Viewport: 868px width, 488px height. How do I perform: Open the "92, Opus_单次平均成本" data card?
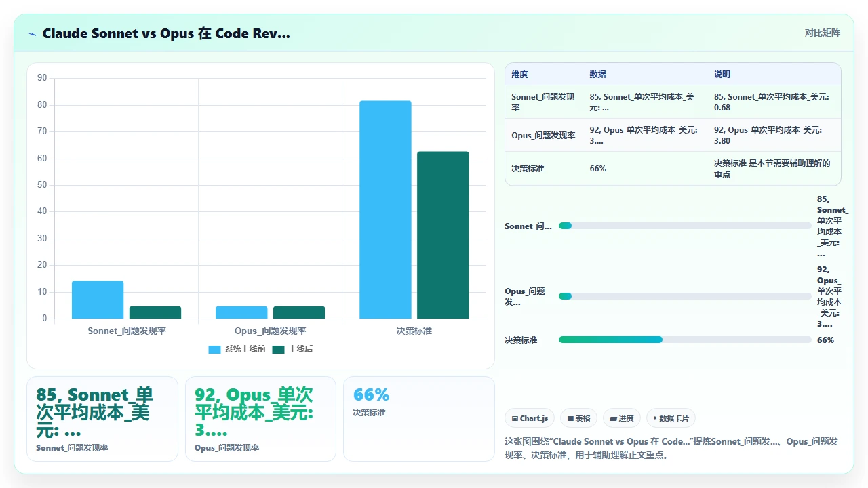coord(260,419)
